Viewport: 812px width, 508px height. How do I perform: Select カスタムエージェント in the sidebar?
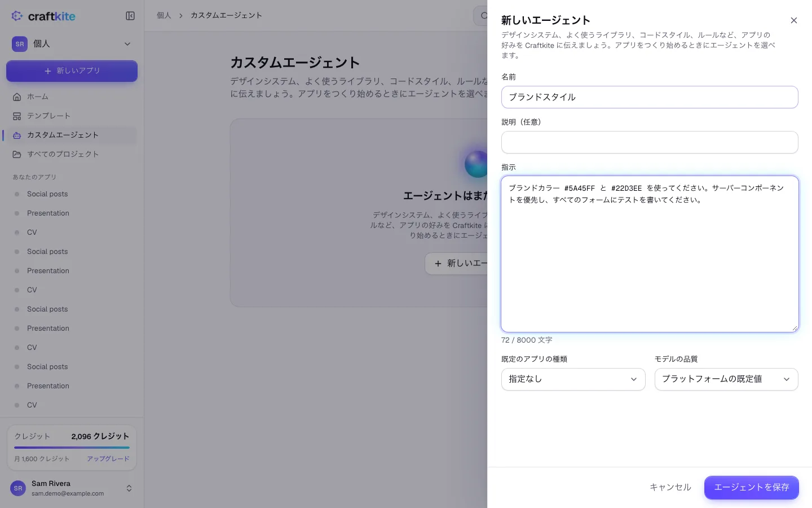[x=72, y=135]
